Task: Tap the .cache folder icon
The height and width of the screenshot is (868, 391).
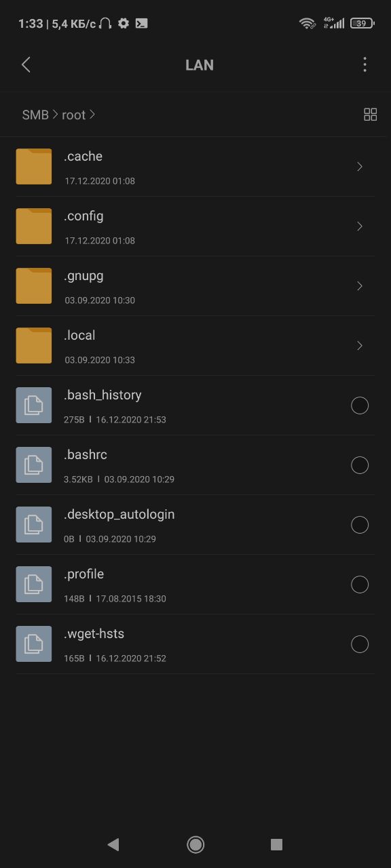Action: [x=34, y=167]
